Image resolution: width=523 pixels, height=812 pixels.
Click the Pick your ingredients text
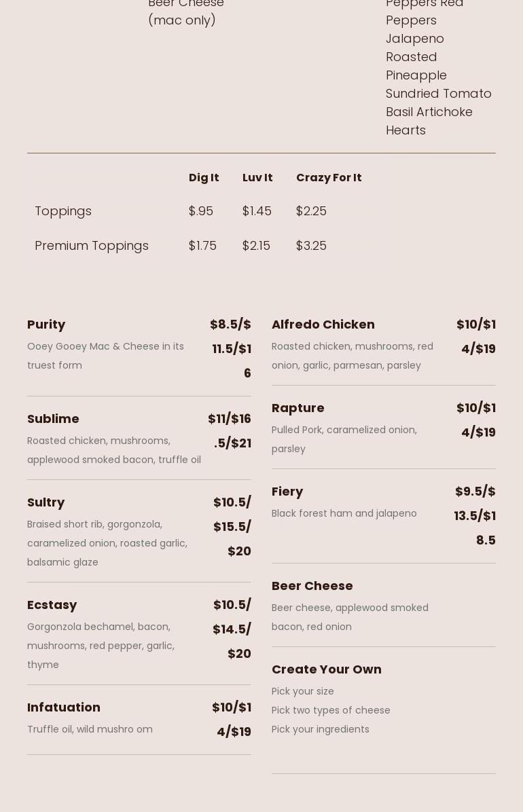click(320, 729)
